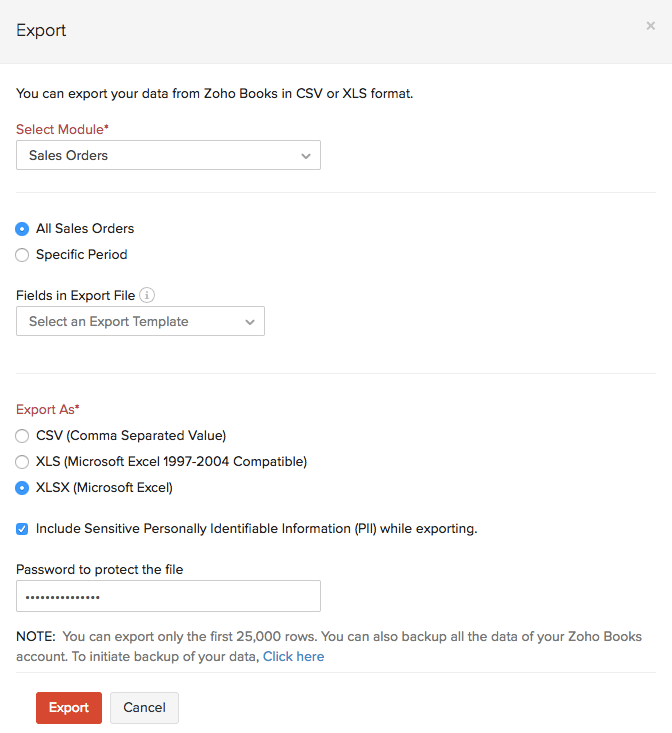
Task: Click the 'Password to protect the file' label
Action: pos(100,570)
